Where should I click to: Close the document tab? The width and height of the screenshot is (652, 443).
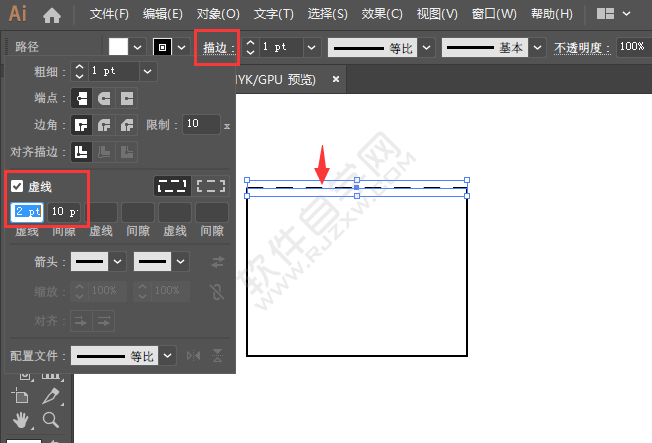[336, 79]
